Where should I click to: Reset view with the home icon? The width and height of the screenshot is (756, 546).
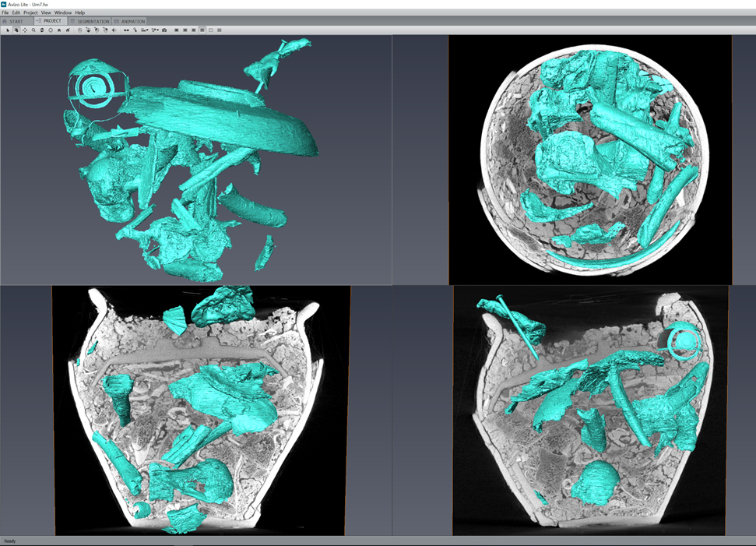[59, 30]
